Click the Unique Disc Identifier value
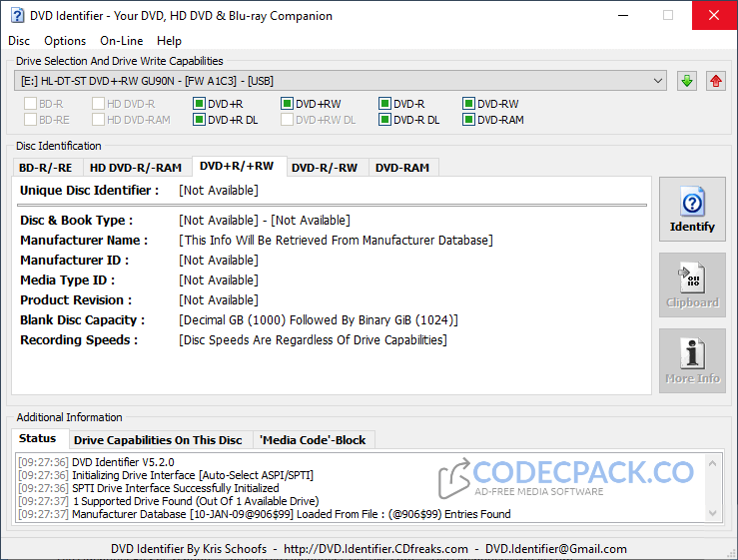 tap(219, 191)
